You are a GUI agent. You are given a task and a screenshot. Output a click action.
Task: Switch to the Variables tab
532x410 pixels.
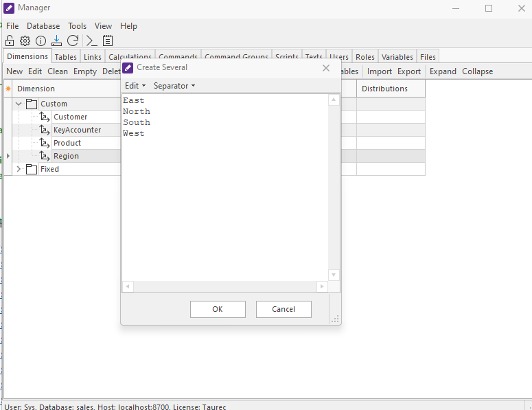(x=397, y=57)
